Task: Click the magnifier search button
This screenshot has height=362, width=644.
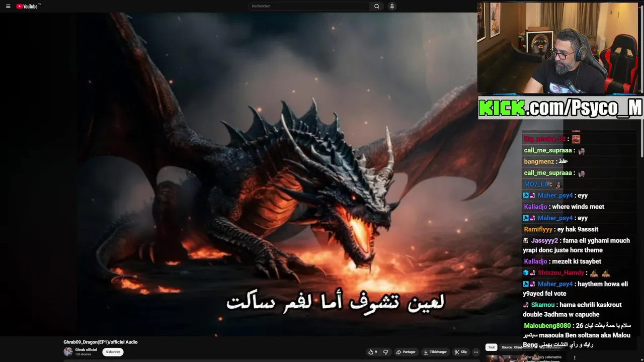Action: 376,6
